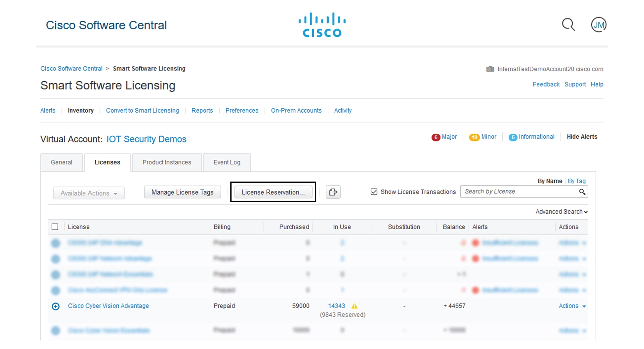Click the search magnifier in Search by License
Image resolution: width=644 pixels, height=349 pixels.
click(582, 192)
